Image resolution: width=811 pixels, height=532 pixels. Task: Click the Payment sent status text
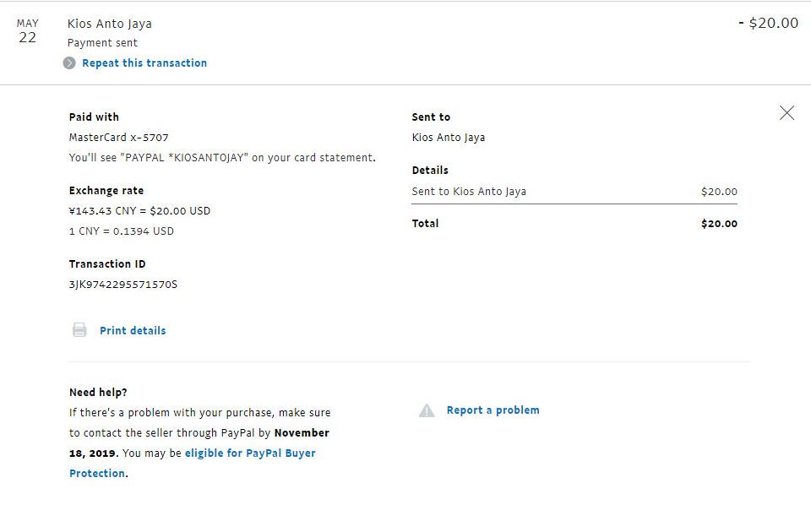pos(102,43)
